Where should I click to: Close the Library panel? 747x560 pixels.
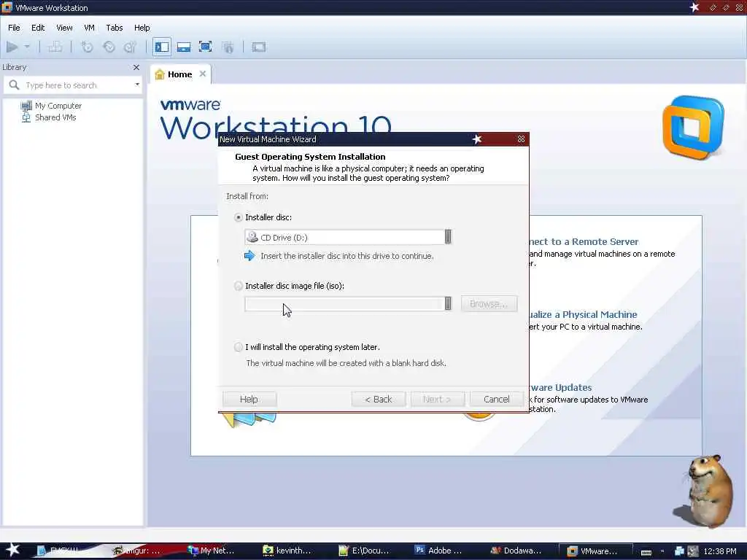coord(136,67)
